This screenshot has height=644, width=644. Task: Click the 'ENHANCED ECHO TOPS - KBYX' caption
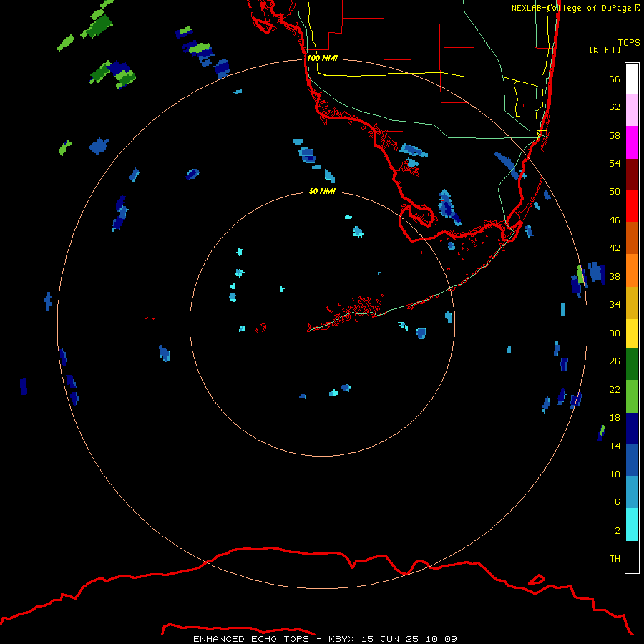coord(273,639)
